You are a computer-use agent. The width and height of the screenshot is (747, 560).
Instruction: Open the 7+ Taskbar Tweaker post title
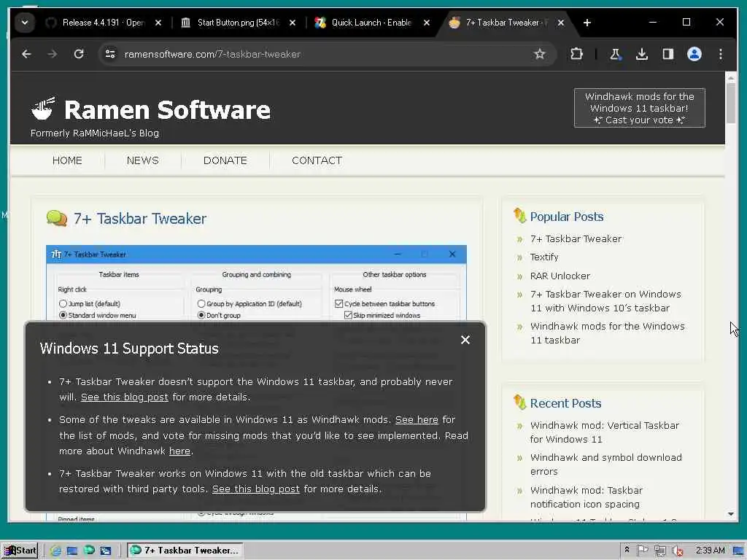[140, 219]
